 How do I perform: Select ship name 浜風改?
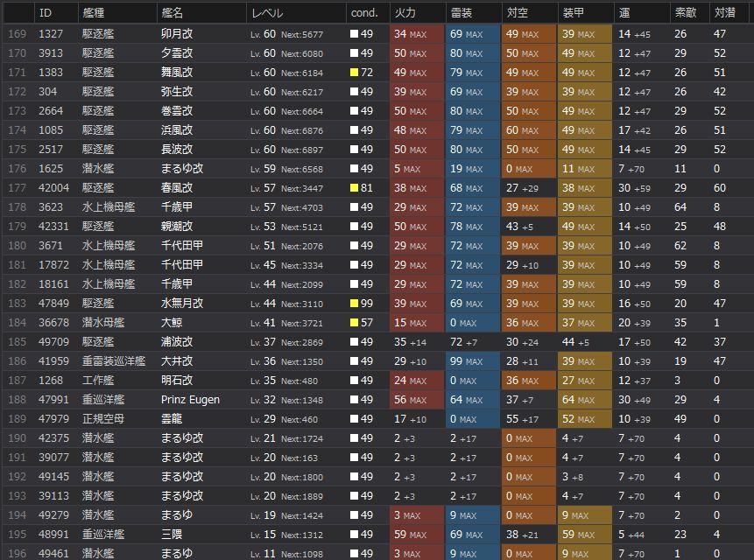point(177,130)
